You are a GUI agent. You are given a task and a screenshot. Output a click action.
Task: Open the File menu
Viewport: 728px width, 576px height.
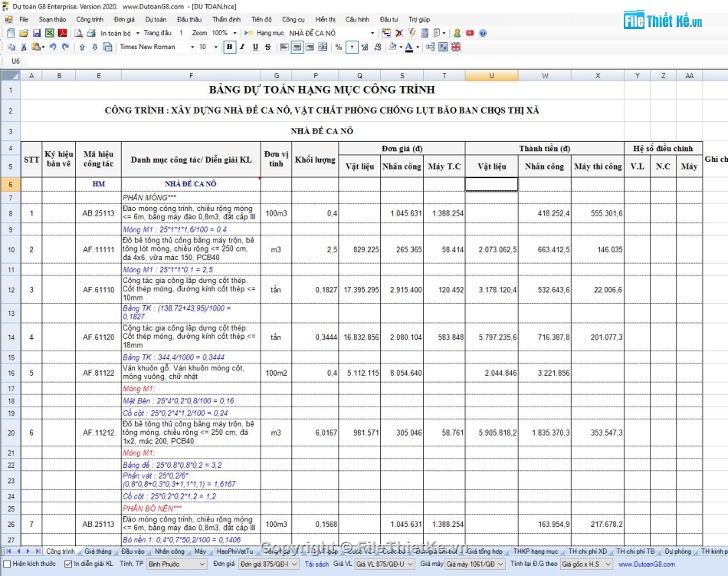click(24, 19)
